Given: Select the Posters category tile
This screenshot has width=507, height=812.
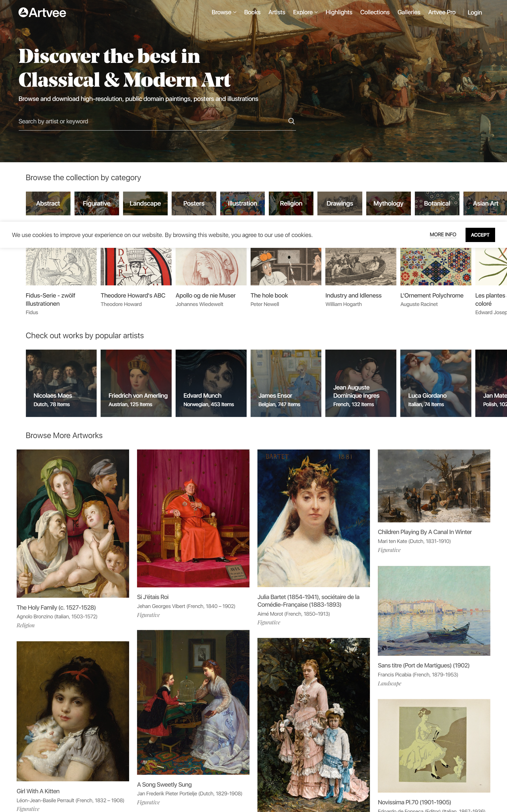Looking at the screenshot, I should coord(194,203).
